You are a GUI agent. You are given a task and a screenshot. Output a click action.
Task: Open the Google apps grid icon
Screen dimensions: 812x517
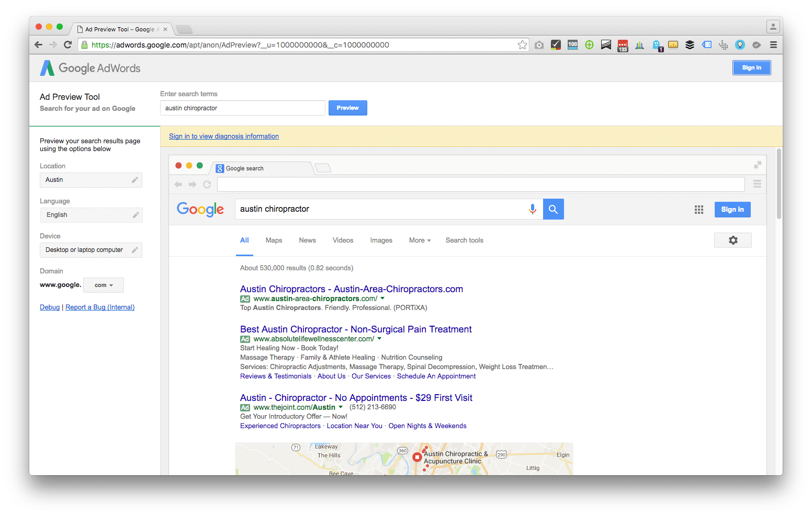pos(699,209)
